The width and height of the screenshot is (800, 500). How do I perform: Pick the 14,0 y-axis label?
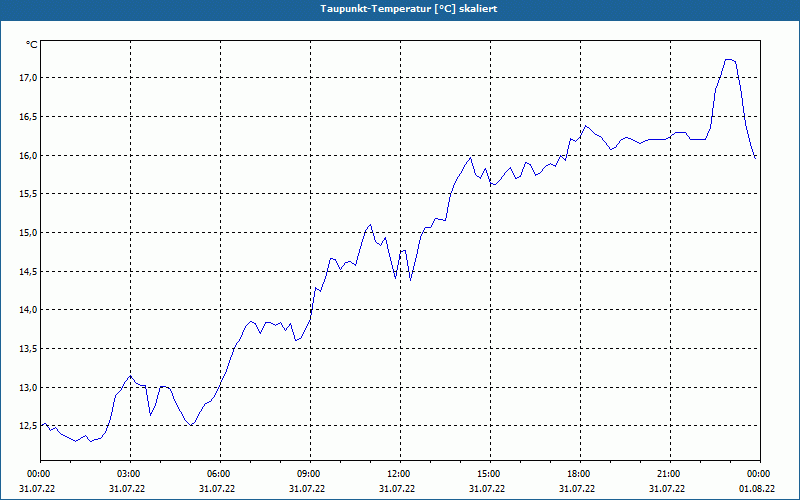pos(28,310)
